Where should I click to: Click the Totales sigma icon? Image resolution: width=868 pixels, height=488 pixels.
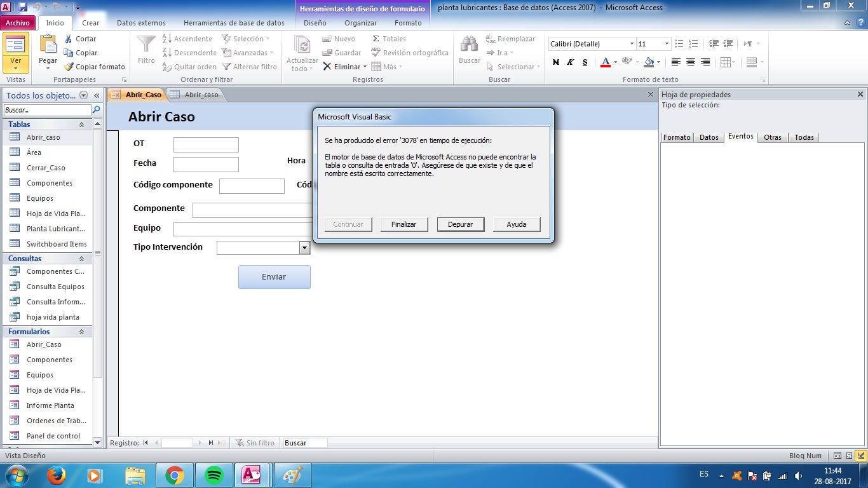coord(376,39)
